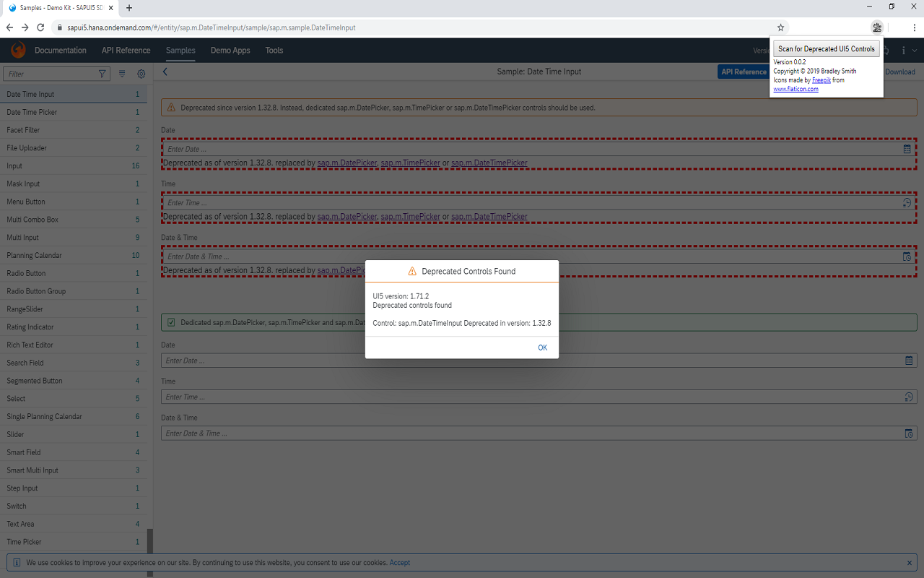The height and width of the screenshot is (578, 924).
Task: Click the list view icon beside the filter field
Action: coord(121,72)
